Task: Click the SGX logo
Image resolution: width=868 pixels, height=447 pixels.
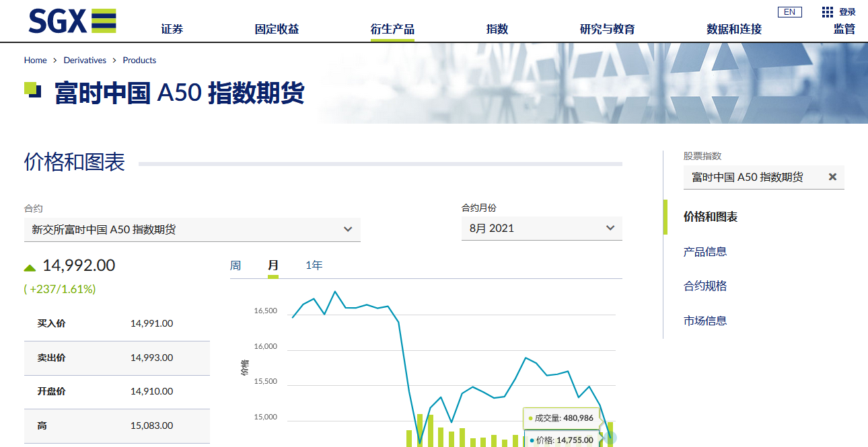Action: click(x=73, y=20)
